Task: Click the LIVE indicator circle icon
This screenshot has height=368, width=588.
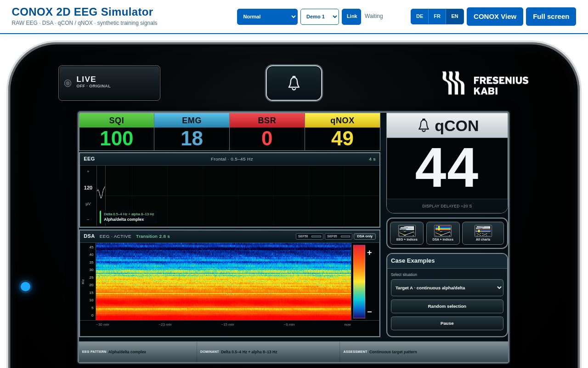Action: (68, 83)
